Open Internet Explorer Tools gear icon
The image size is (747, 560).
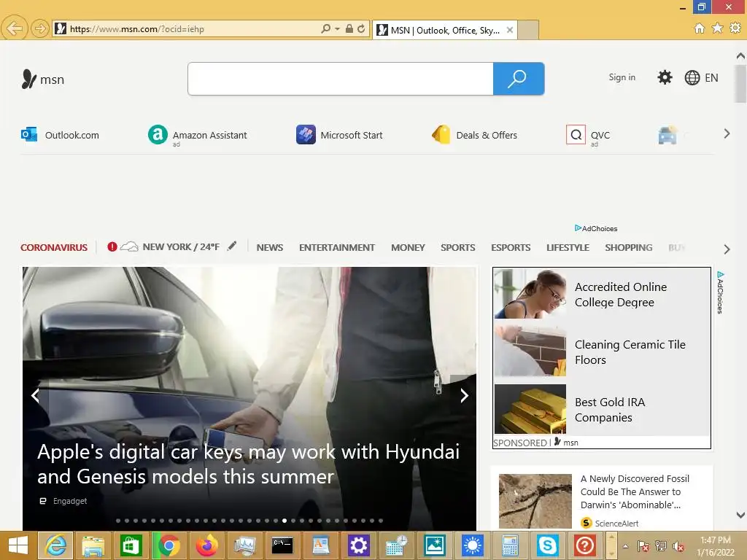(735, 28)
